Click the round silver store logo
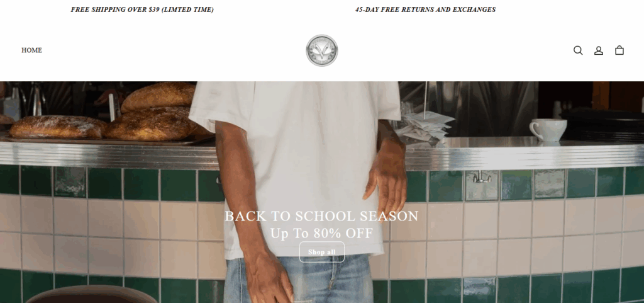The image size is (644, 303). 322,50
